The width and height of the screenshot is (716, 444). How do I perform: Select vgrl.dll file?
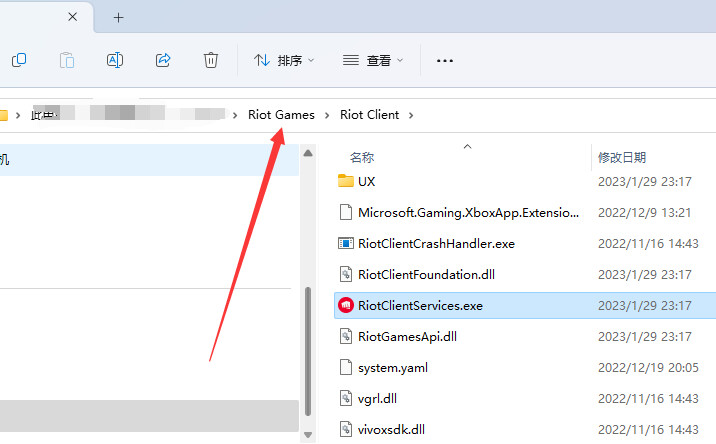coord(377,399)
